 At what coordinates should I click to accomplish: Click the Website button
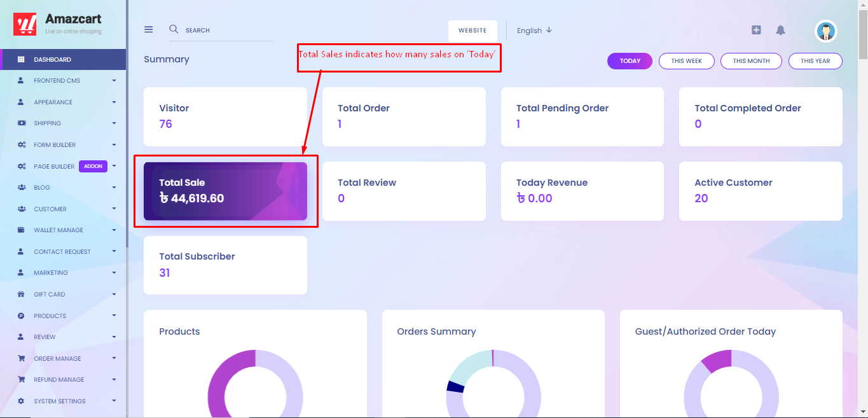click(x=472, y=31)
